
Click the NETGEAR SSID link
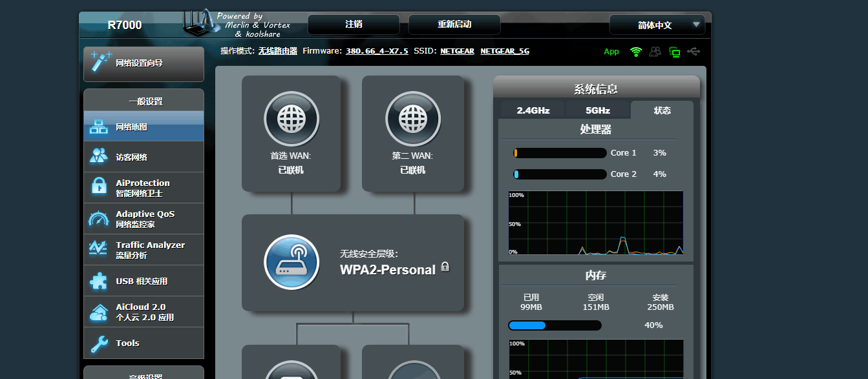coord(457,51)
